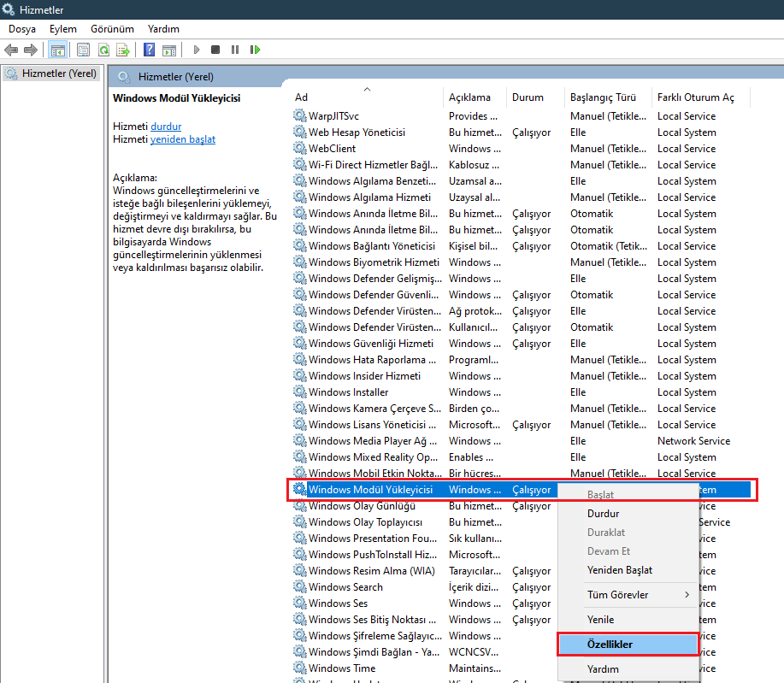784x683 pixels.
Task: Click the Stop Service square icon
Action: (215, 50)
